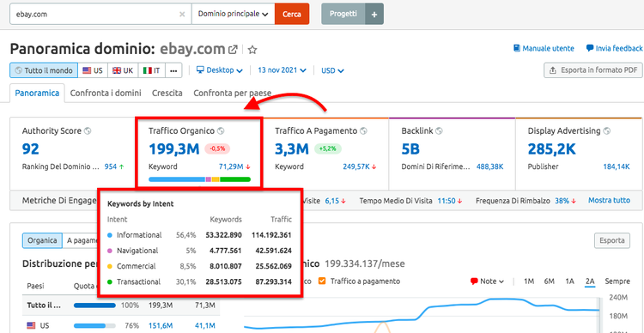This screenshot has height=333, width=644.
Task: Set chart range to 1M
Action: (x=529, y=282)
